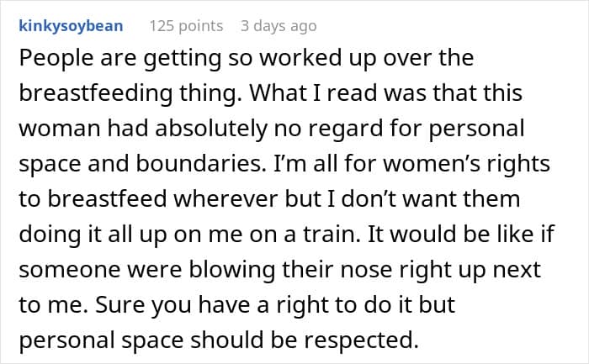Open the "3 days ago" comment permalink
Image resolution: width=589 pixels, height=364 pixels.
tap(279, 26)
